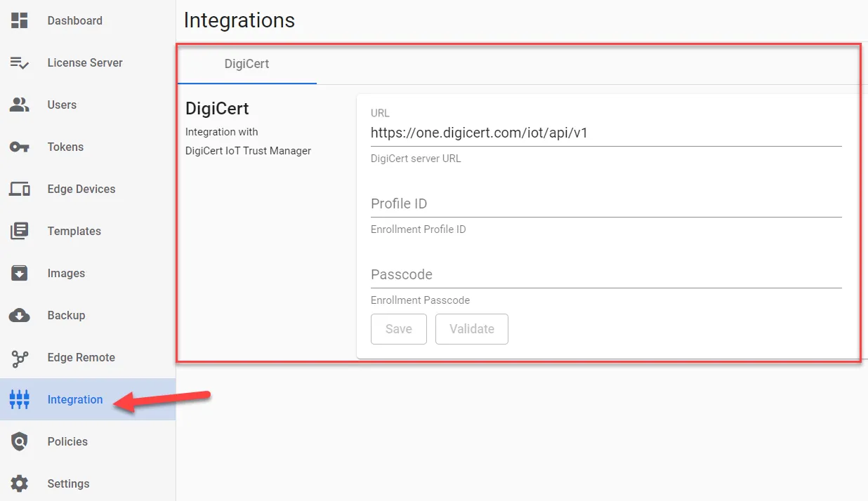868x501 pixels.
Task: Open Edge Remote label
Action: click(81, 357)
